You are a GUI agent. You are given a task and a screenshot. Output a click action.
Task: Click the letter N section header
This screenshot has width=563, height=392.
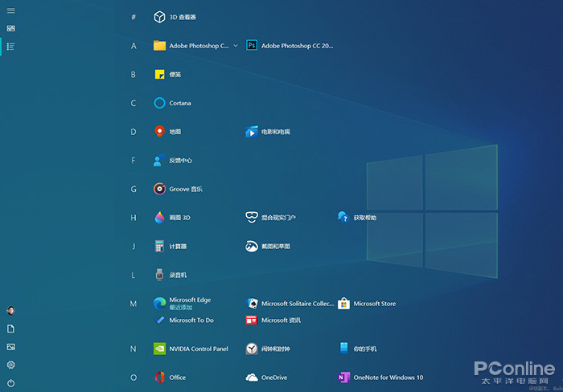pos(134,349)
